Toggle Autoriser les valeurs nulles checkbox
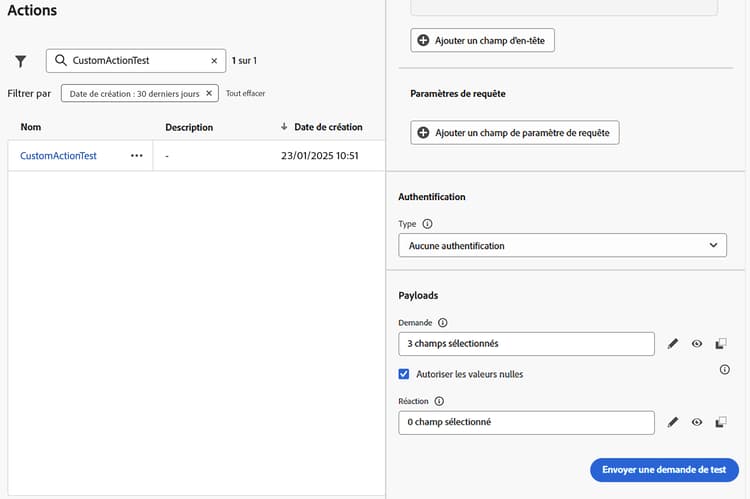 click(404, 374)
